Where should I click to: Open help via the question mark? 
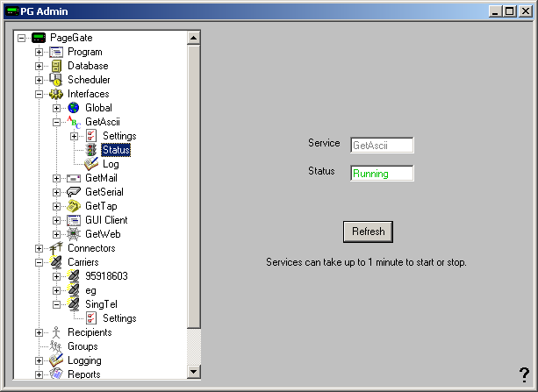524,374
